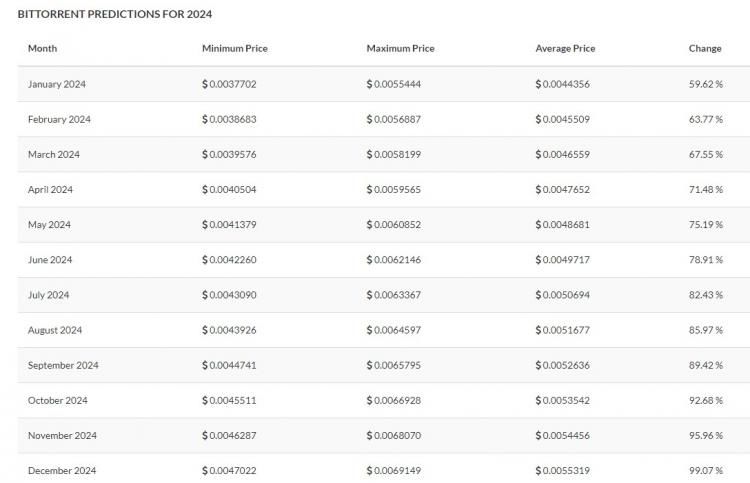Click May 2024 maximum price $0.0060852
This screenshot has width=750, height=483.
coord(394,224)
